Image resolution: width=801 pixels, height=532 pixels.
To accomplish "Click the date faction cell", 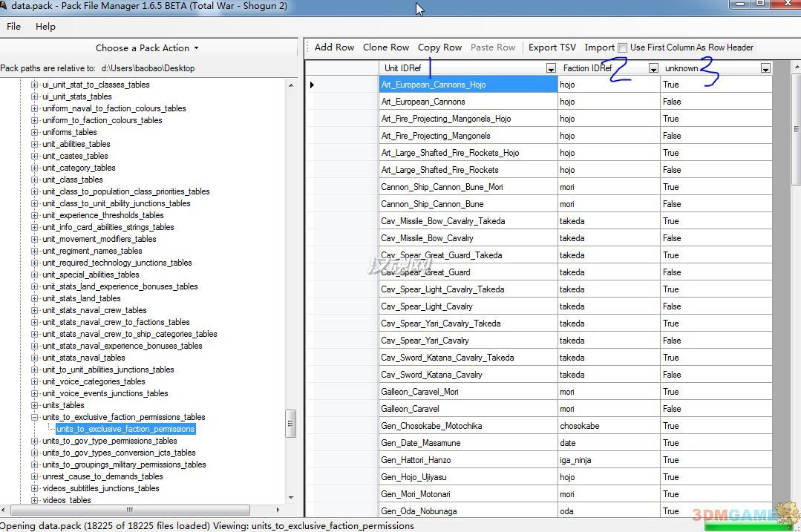I will (609, 443).
